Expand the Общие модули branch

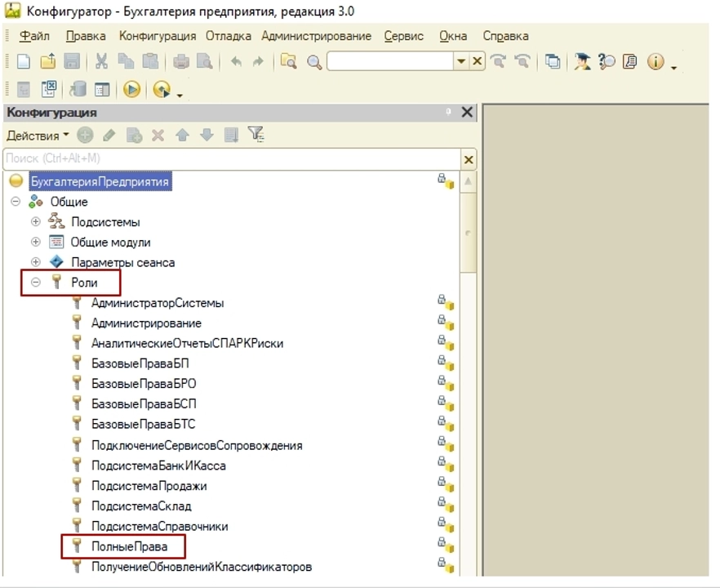coord(35,242)
